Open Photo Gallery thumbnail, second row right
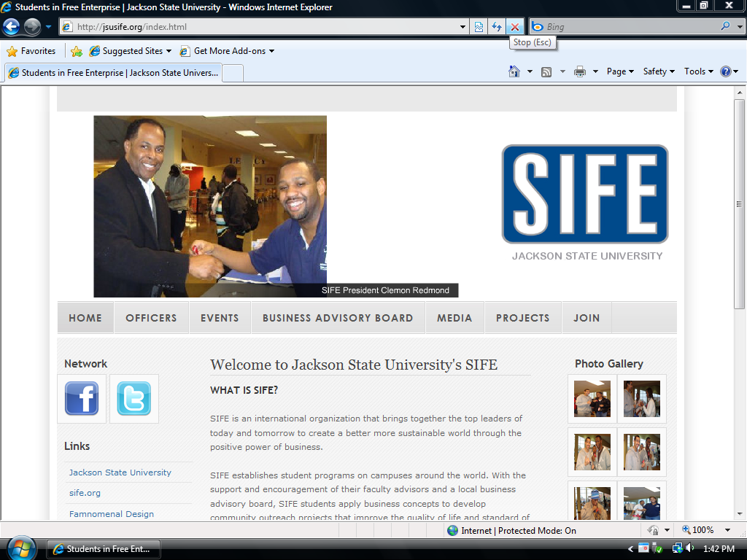The height and width of the screenshot is (560, 747). (642, 452)
